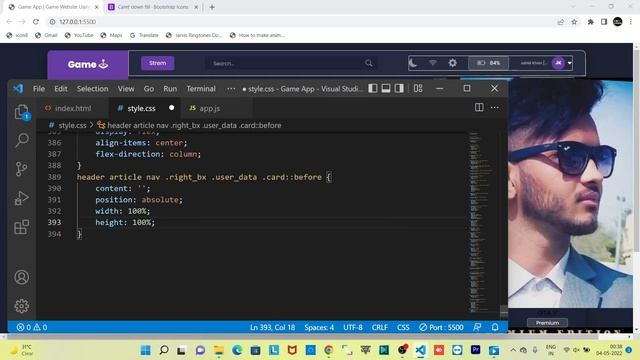Screen dimensions: 640x360
Task: Click the Split Editor Right icon
Action: (x=479, y=107)
